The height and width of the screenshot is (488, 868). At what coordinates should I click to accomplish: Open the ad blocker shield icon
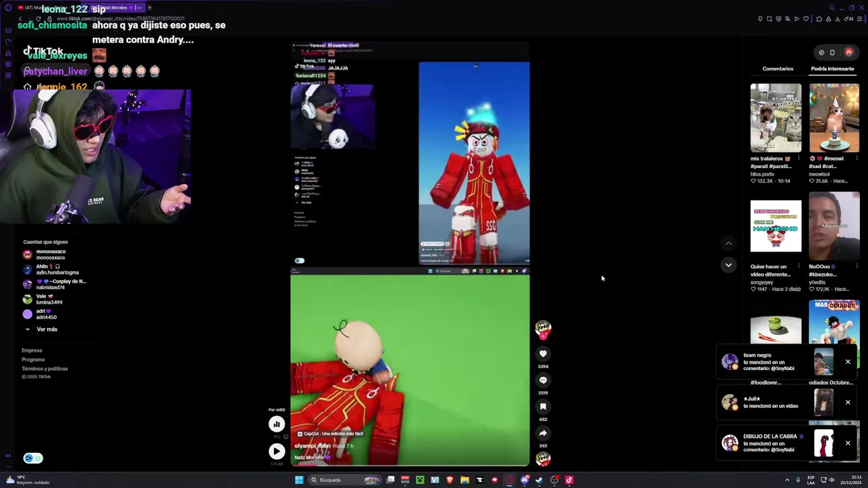point(778,19)
